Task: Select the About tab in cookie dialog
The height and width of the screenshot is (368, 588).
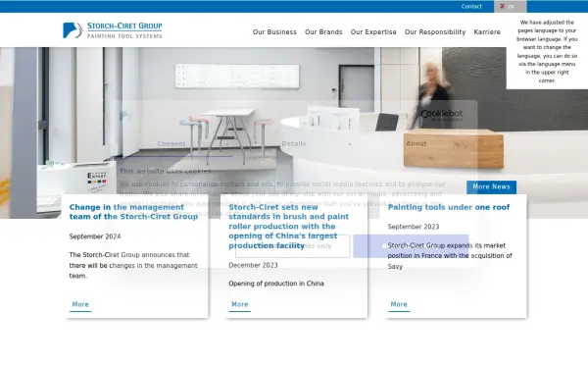Action: 416,144
